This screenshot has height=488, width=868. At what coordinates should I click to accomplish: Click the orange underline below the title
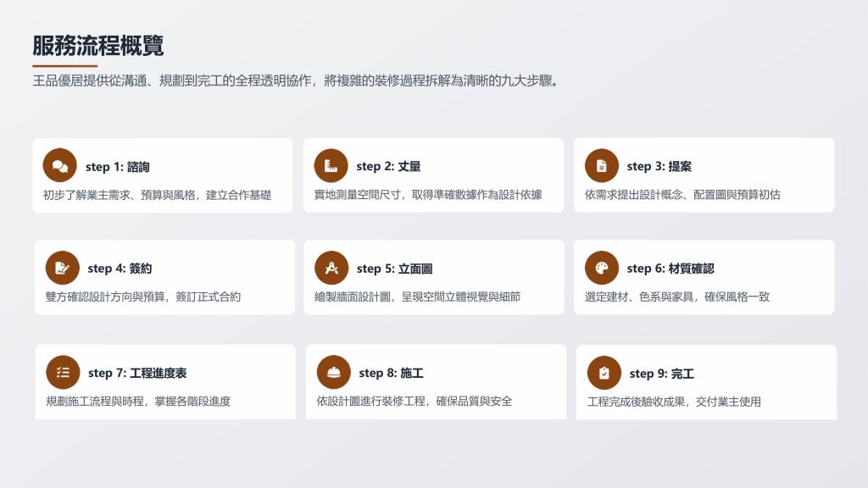tap(65, 65)
